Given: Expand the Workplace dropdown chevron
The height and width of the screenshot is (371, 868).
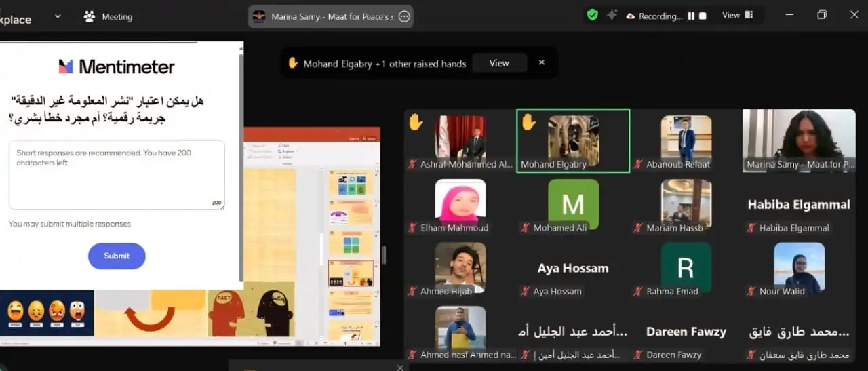Looking at the screenshot, I should [x=57, y=16].
